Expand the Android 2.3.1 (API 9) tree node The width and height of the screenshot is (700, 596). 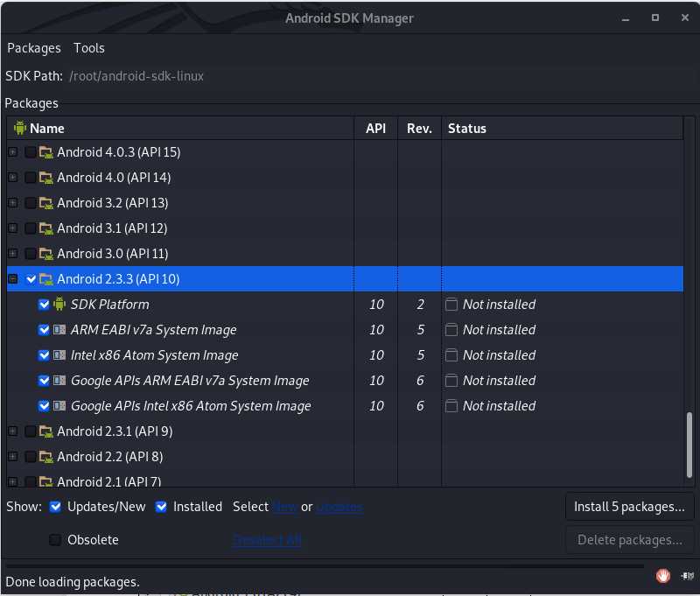(12, 431)
